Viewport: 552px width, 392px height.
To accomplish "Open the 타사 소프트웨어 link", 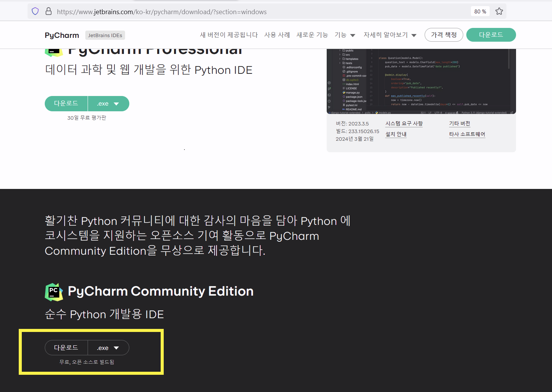I will click(467, 134).
